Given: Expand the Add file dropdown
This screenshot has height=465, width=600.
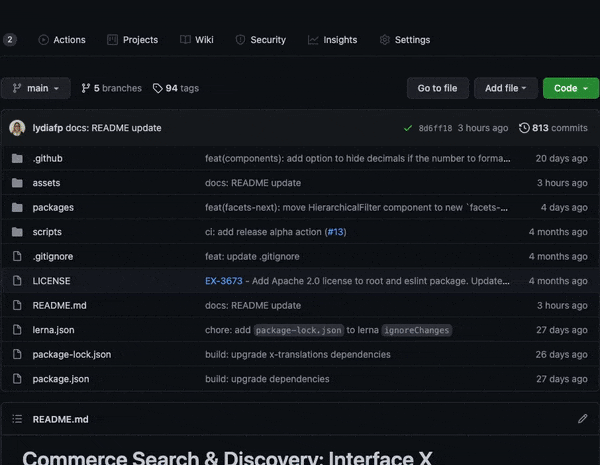Looking at the screenshot, I should pyautogui.click(x=505, y=88).
